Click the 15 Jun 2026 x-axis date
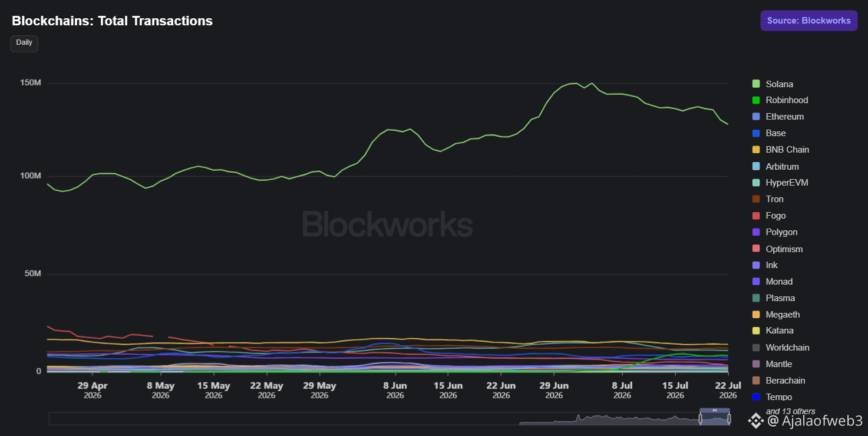The height and width of the screenshot is (436, 868). point(448,391)
